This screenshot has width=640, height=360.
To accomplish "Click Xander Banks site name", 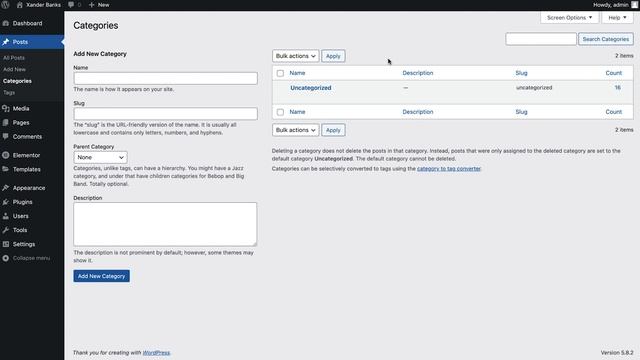I will point(43,5).
